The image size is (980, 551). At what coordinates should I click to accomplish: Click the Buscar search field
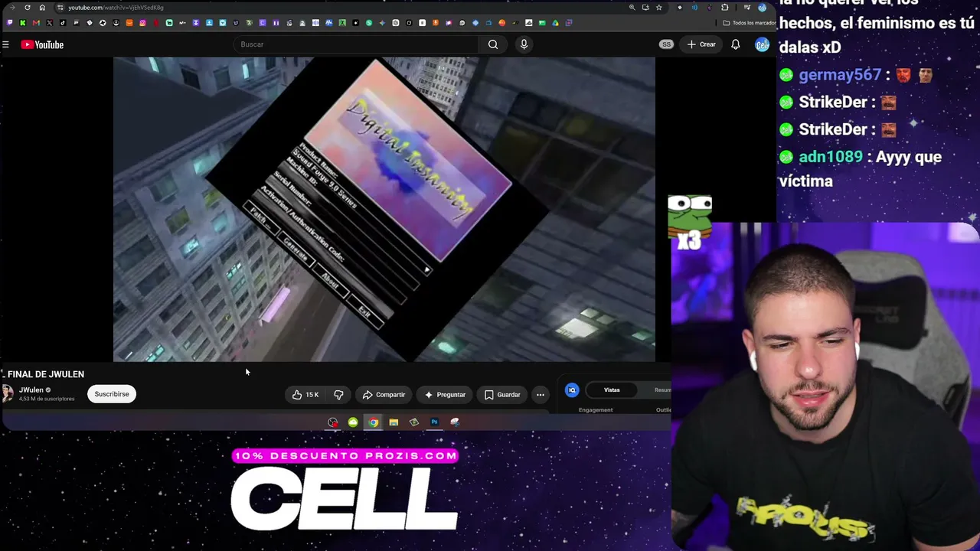click(356, 44)
